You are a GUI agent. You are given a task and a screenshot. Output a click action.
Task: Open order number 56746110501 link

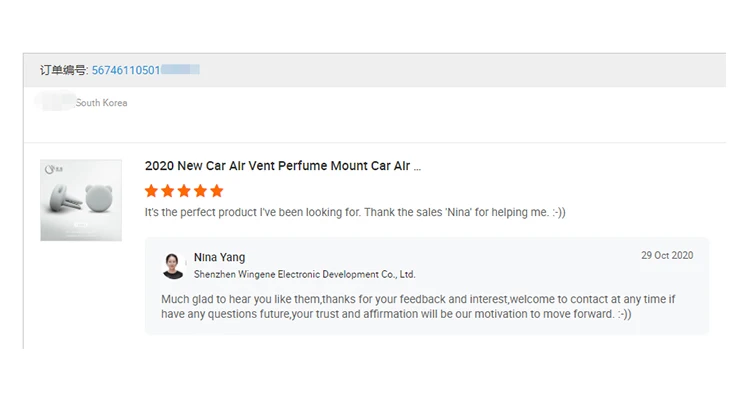pos(125,70)
